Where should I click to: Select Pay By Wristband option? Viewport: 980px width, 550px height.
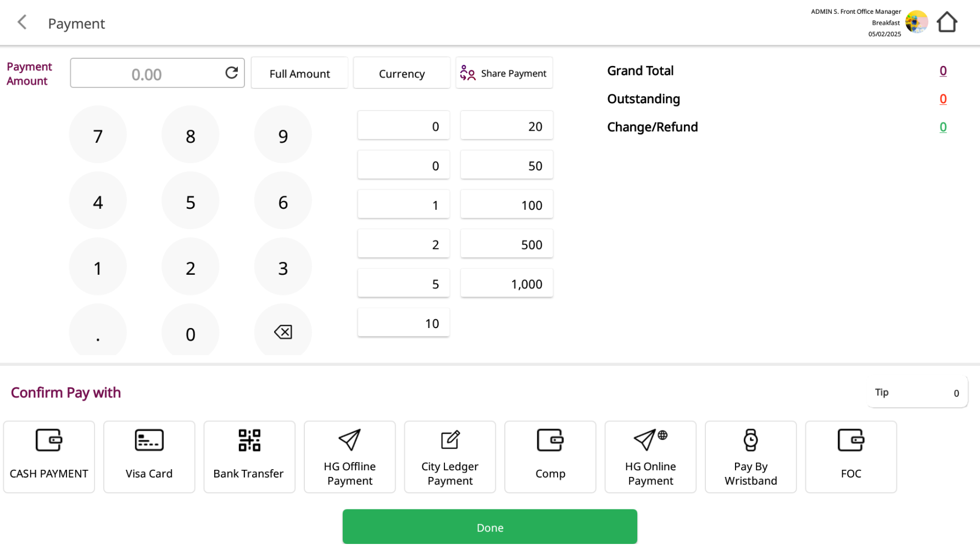[750, 457]
